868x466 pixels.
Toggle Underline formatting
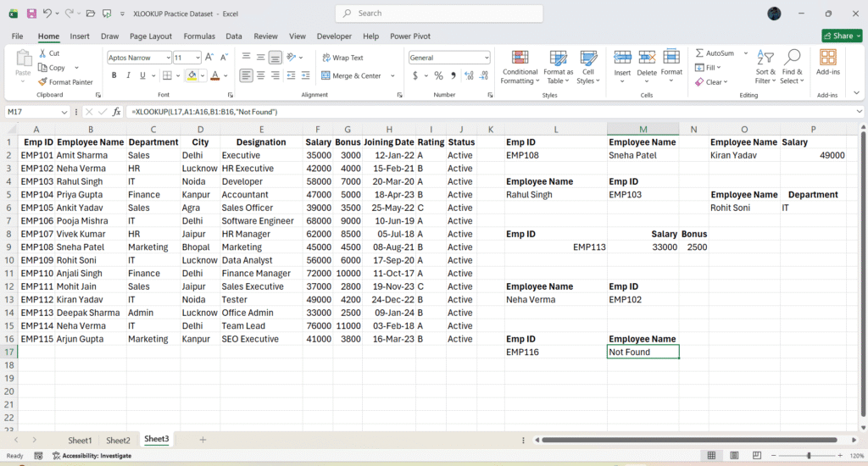(x=142, y=75)
